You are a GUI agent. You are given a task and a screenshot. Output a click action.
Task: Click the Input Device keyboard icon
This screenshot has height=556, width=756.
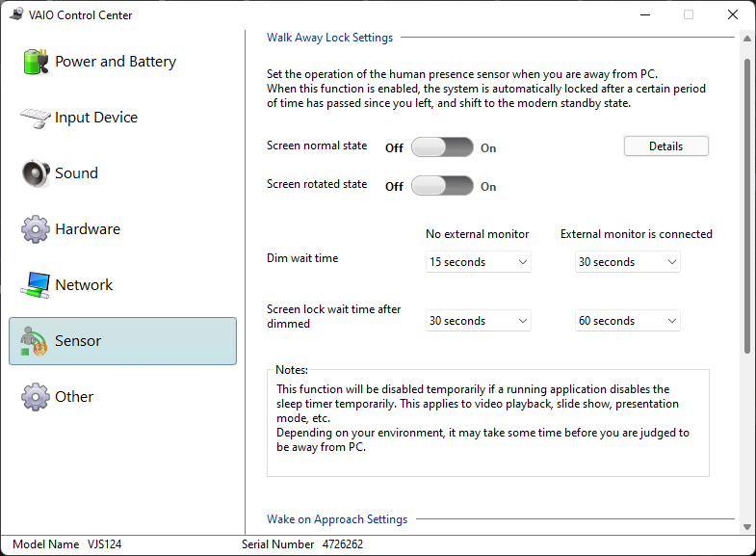36,118
